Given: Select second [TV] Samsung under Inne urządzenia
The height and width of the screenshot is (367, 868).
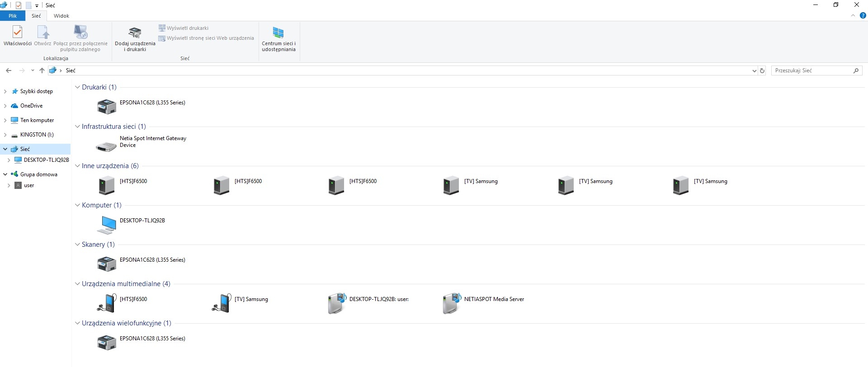Looking at the screenshot, I should pyautogui.click(x=585, y=185).
